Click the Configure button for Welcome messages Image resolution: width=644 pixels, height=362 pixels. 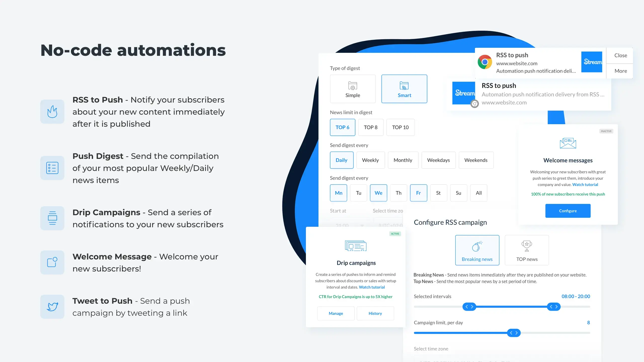click(x=568, y=211)
